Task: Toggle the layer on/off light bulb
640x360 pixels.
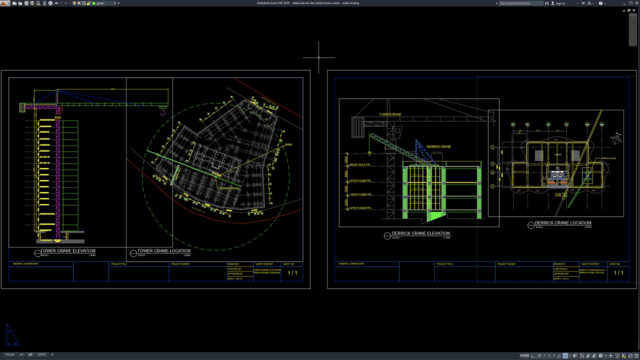Action: click(x=74, y=3)
